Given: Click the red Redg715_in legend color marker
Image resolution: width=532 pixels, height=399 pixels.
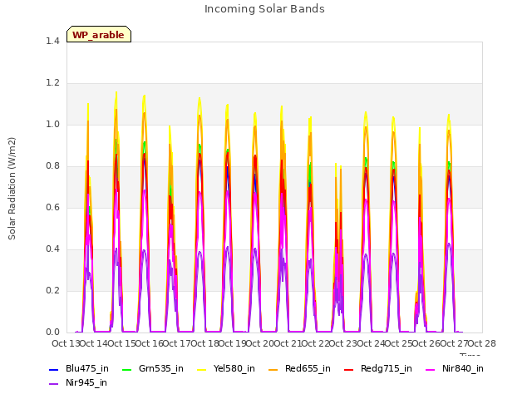Looking at the screenshot, I should click(349, 369).
